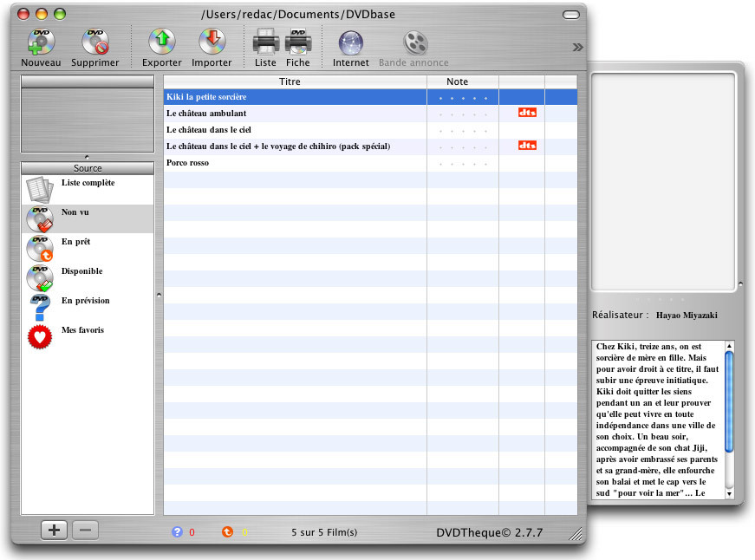Click the Exporter green arrow icon
Viewport: 755px width, 560px height.
click(x=161, y=42)
